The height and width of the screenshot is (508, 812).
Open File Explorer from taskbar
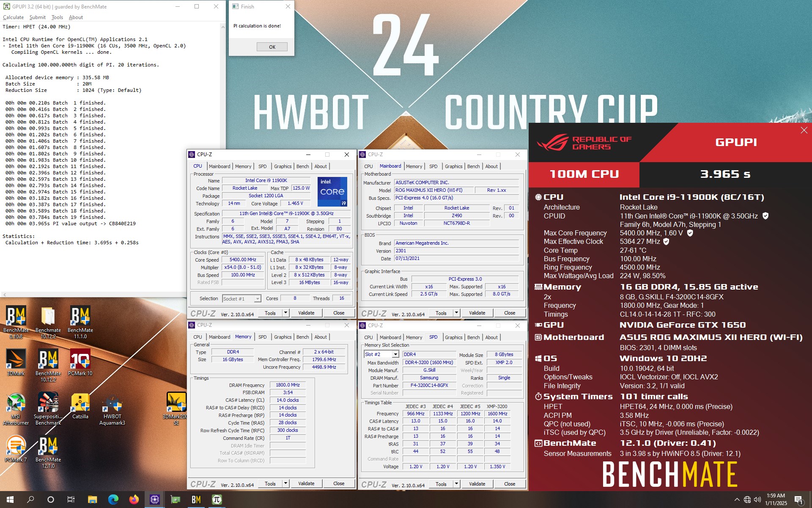coord(92,500)
